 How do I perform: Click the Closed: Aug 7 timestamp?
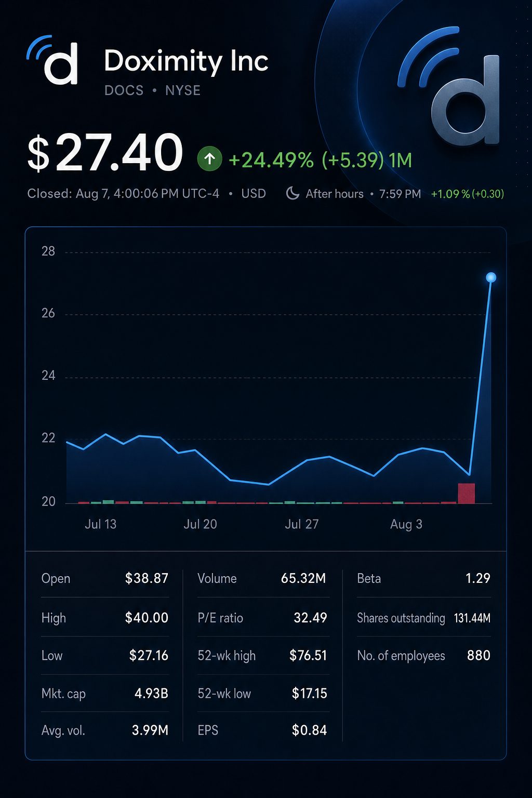[x=123, y=194]
